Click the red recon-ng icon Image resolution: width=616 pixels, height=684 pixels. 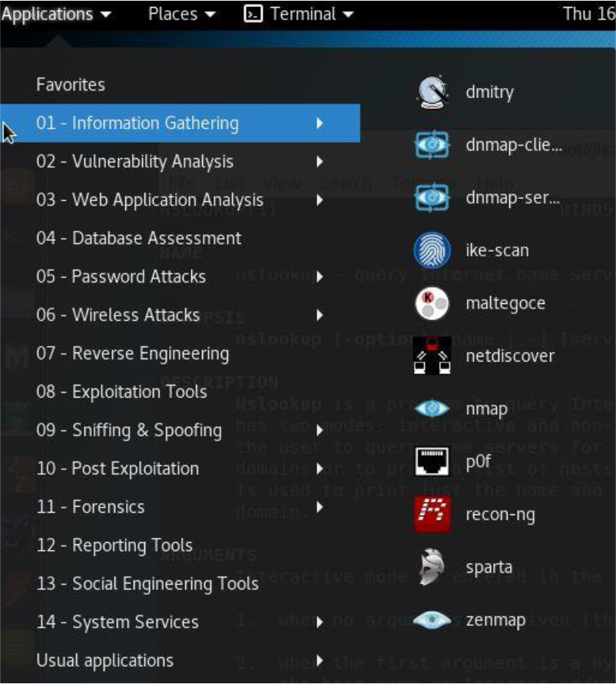click(x=432, y=514)
